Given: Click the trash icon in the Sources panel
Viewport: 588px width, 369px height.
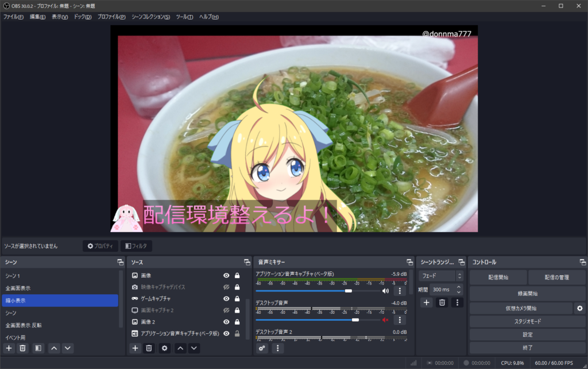Looking at the screenshot, I should (x=149, y=348).
